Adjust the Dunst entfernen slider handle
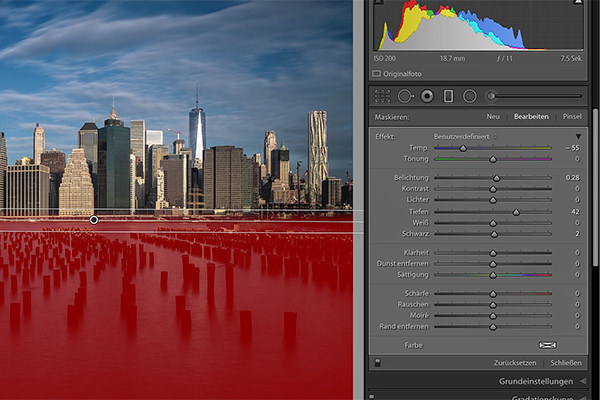 [493, 264]
